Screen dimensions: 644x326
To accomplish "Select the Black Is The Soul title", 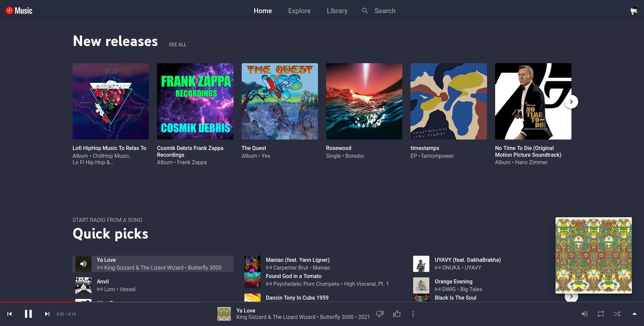I will (x=456, y=298).
